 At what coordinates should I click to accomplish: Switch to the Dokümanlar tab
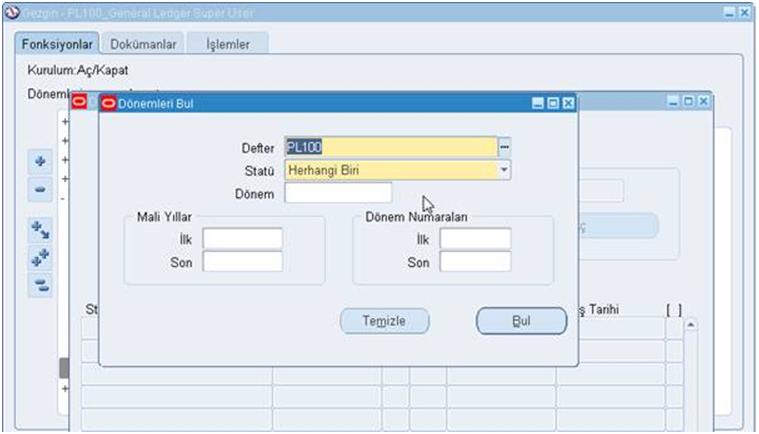click(x=143, y=45)
